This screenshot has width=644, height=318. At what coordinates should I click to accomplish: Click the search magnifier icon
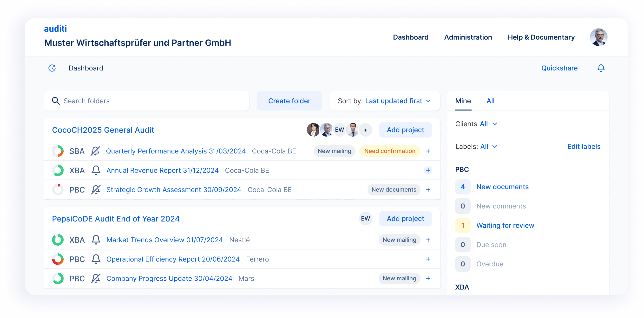[x=55, y=101]
